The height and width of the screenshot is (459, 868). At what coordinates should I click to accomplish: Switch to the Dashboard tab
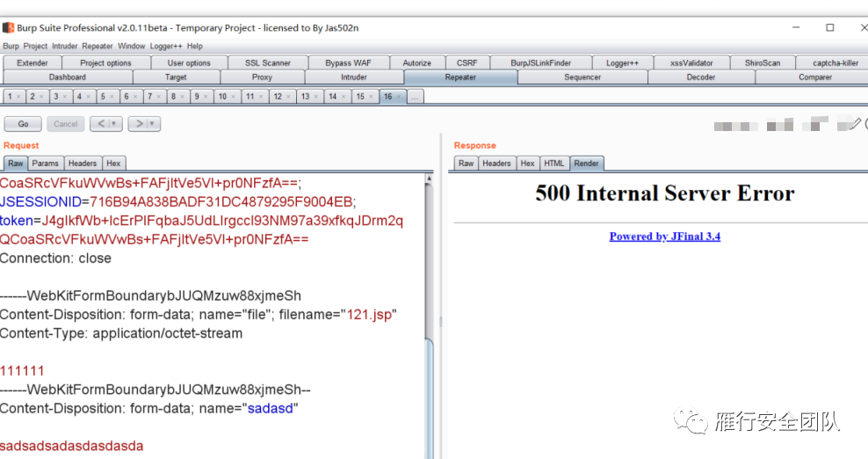coord(68,77)
